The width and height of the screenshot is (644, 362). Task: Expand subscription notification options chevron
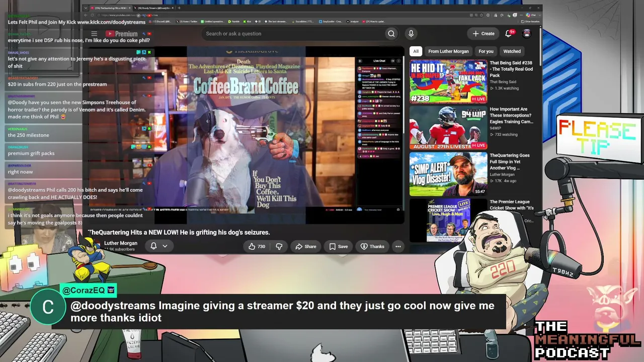tap(165, 246)
